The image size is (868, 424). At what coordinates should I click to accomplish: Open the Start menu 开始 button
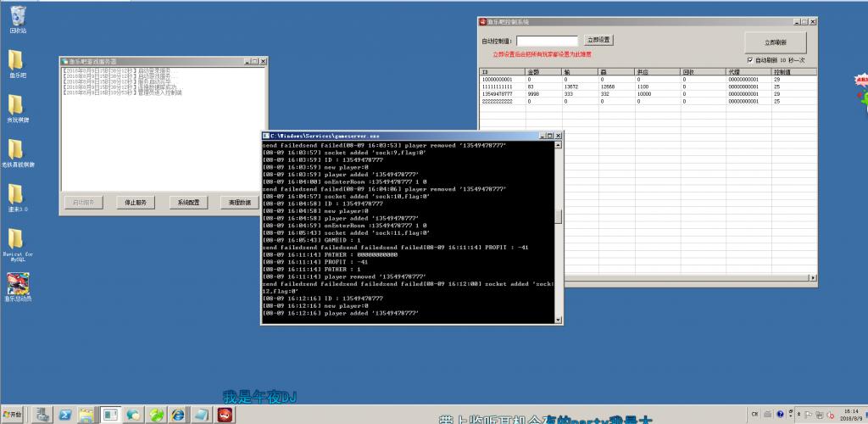coord(12,415)
